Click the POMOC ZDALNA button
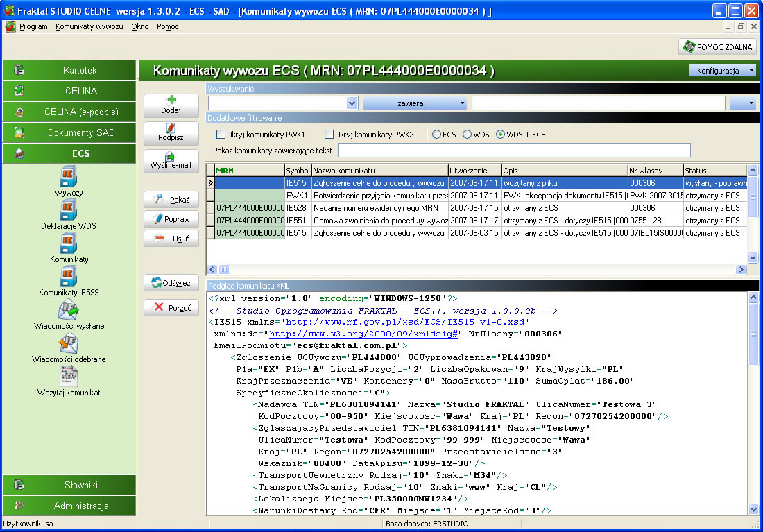This screenshot has width=763, height=532. click(x=718, y=46)
